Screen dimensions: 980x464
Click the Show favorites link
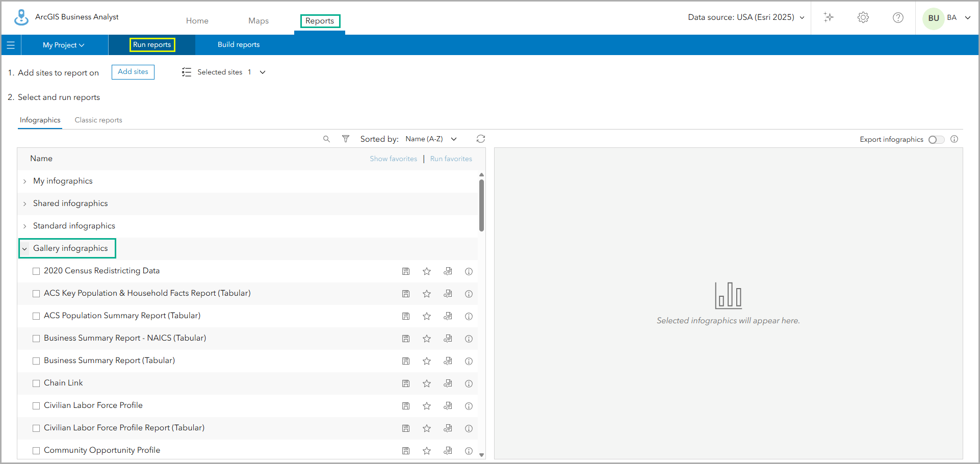(394, 159)
